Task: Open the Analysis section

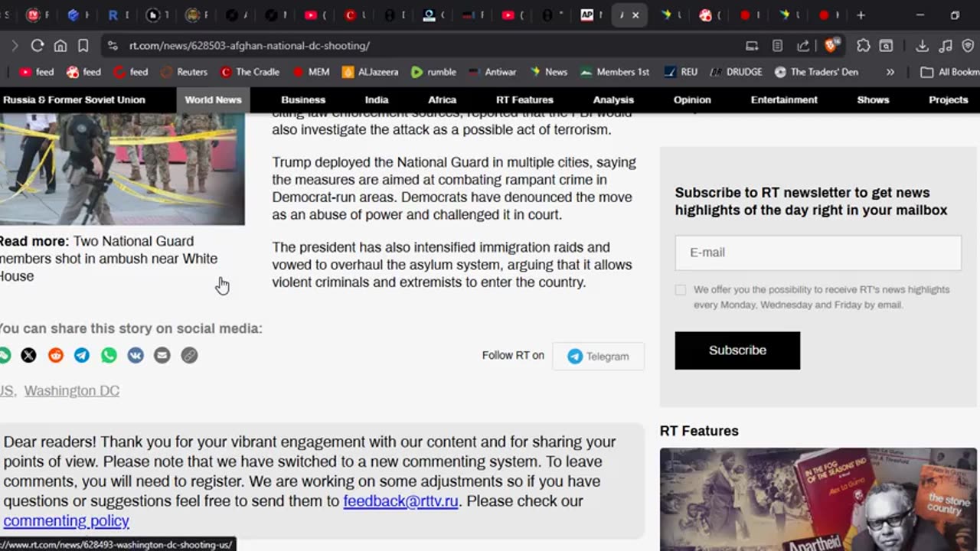Action: (x=613, y=99)
